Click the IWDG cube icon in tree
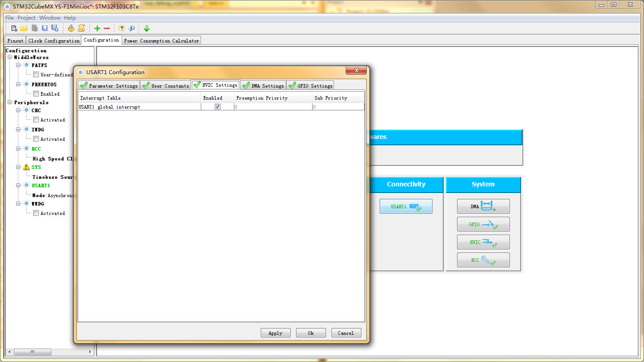The image size is (644, 362). (26, 130)
